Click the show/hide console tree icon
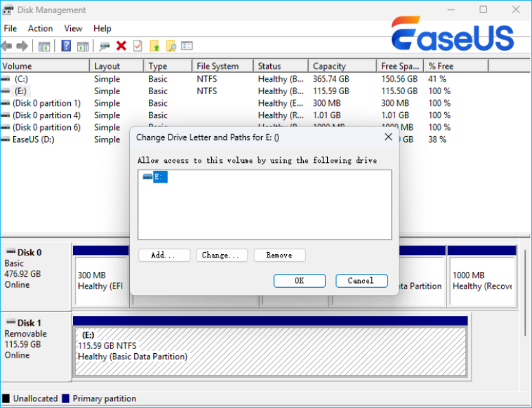This screenshot has height=408, width=532. 44,46
